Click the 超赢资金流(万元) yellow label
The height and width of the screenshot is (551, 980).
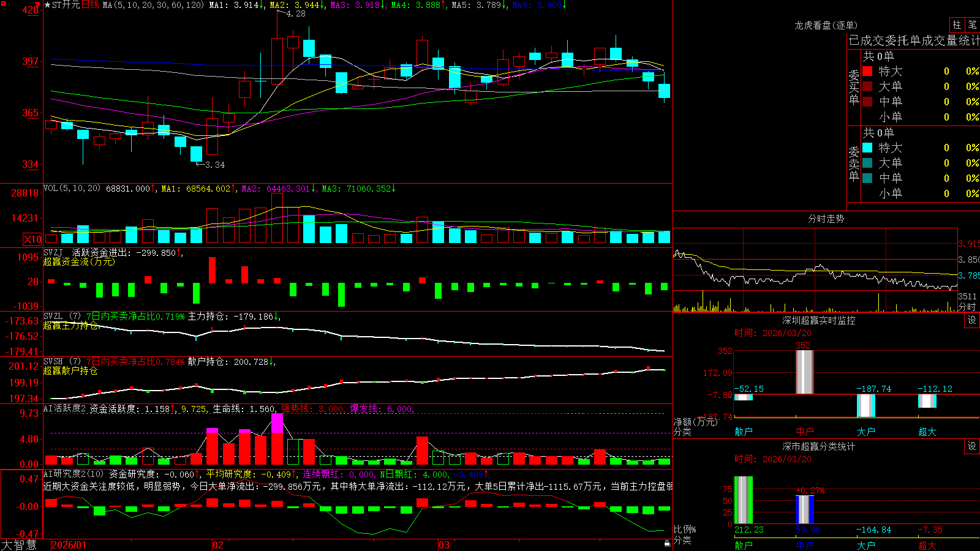tap(79, 261)
